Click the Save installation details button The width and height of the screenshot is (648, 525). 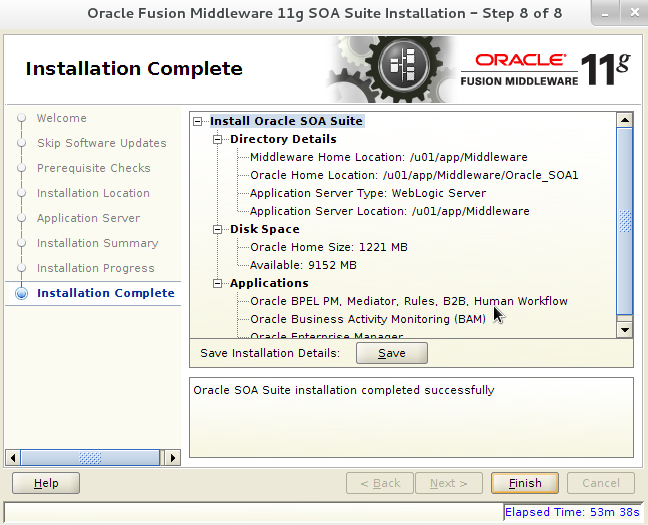click(x=391, y=353)
